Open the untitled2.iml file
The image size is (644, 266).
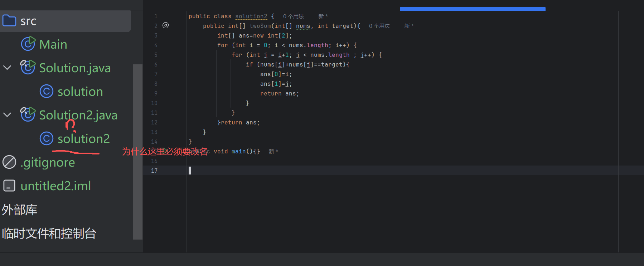coord(56,186)
